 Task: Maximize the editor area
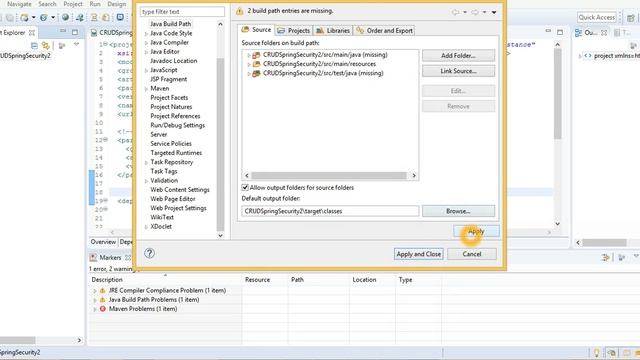pyautogui.click(x=560, y=32)
